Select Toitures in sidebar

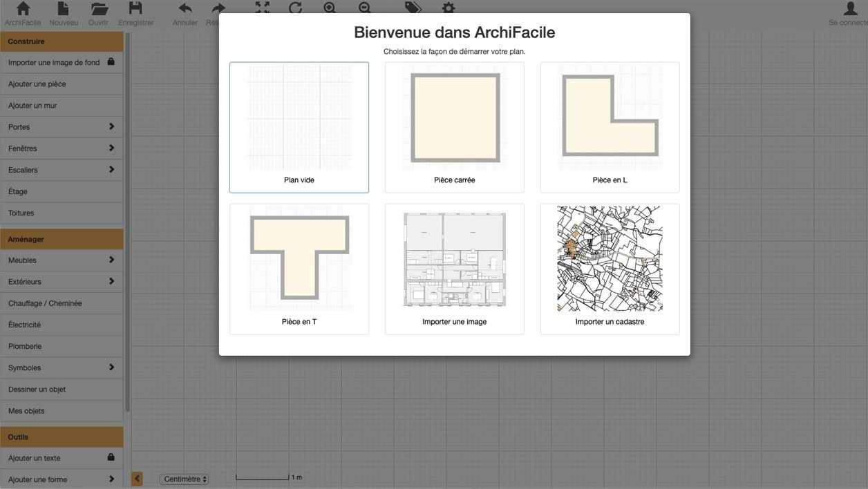[x=62, y=213]
